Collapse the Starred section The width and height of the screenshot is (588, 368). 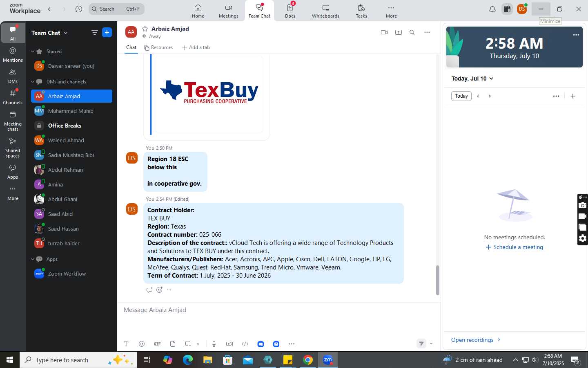tap(33, 52)
